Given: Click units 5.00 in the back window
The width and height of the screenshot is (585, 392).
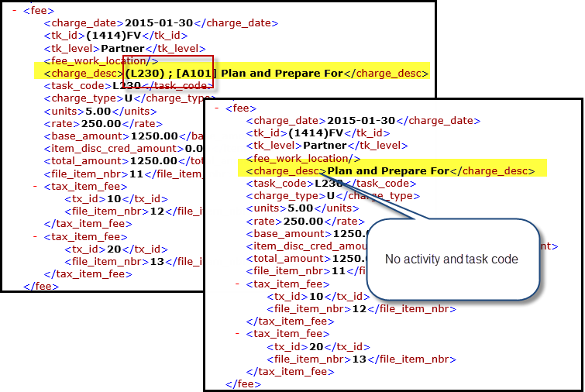Looking at the screenshot, I should pos(101,112).
